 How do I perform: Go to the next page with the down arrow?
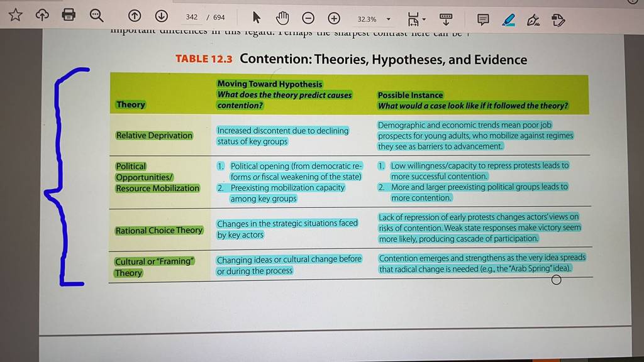click(162, 16)
